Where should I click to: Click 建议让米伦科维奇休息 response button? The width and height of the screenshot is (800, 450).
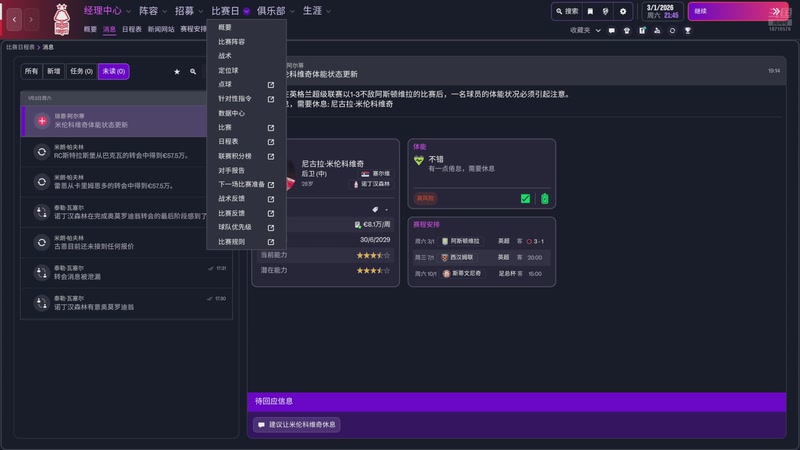297,424
